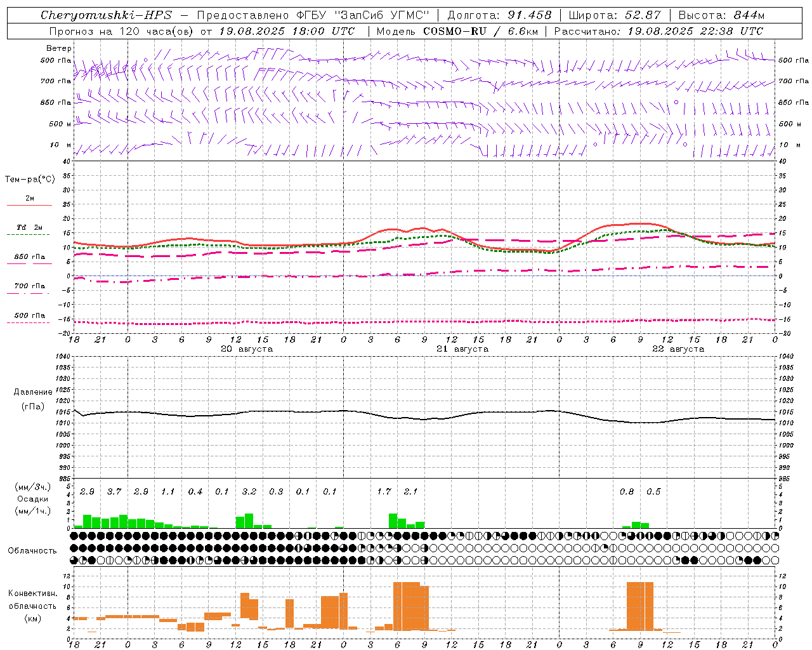Screen dimensions: 812x650
Task: Click the latitude value "Широта: 52.87"
Action: tap(615, 15)
